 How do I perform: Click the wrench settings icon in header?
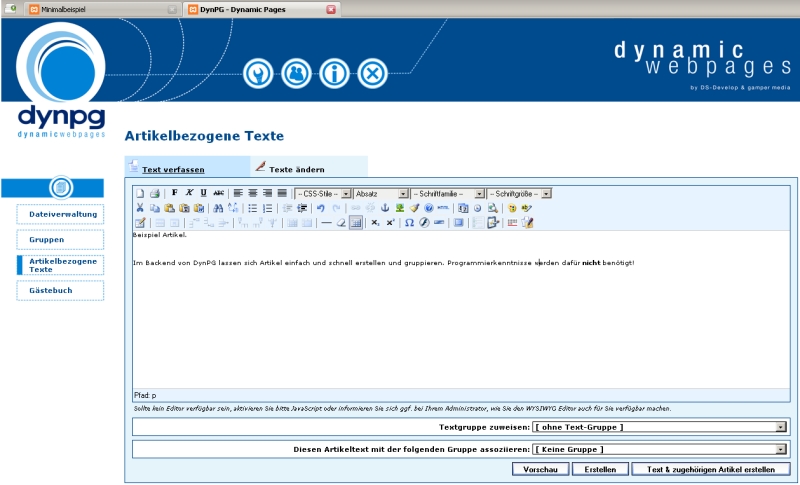coord(258,73)
